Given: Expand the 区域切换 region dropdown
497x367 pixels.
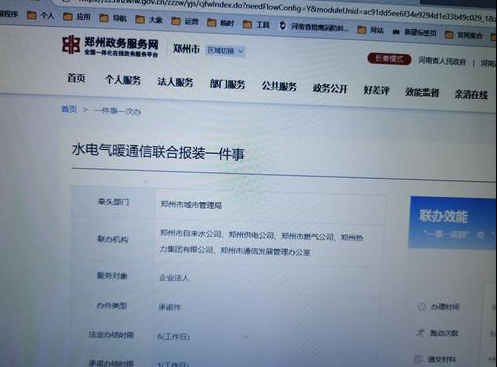Looking at the screenshot, I should point(226,51).
